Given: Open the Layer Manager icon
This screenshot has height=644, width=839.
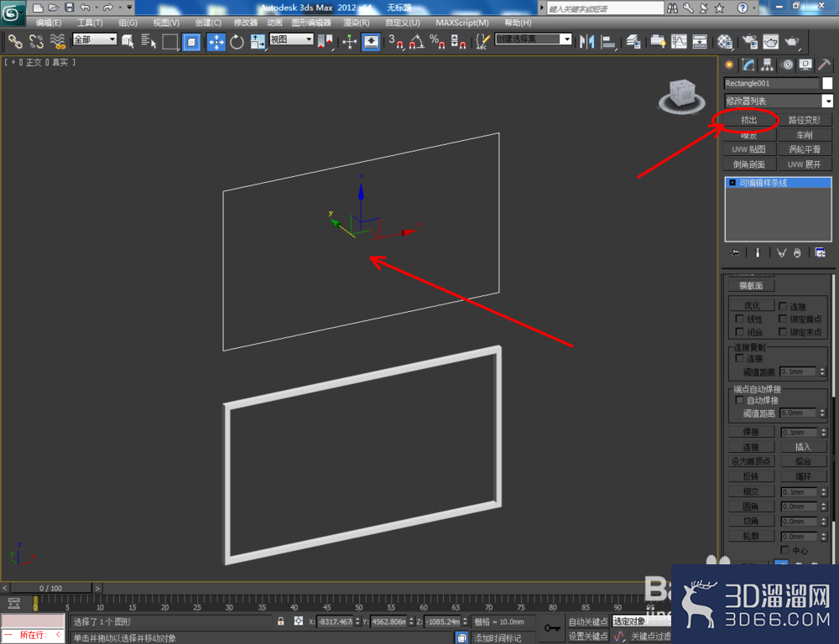Looking at the screenshot, I should click(x=633, y=41).
